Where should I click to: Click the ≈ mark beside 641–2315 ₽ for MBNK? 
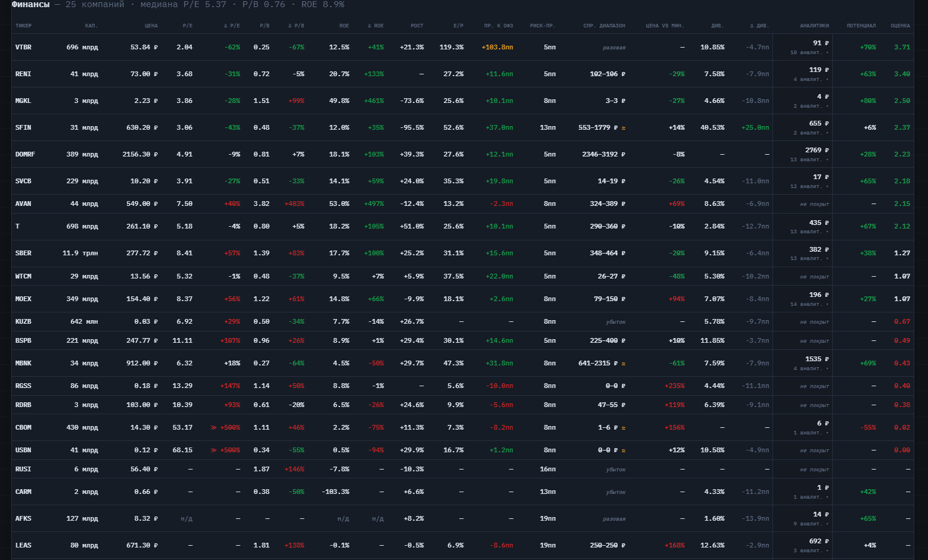point(624,364)
